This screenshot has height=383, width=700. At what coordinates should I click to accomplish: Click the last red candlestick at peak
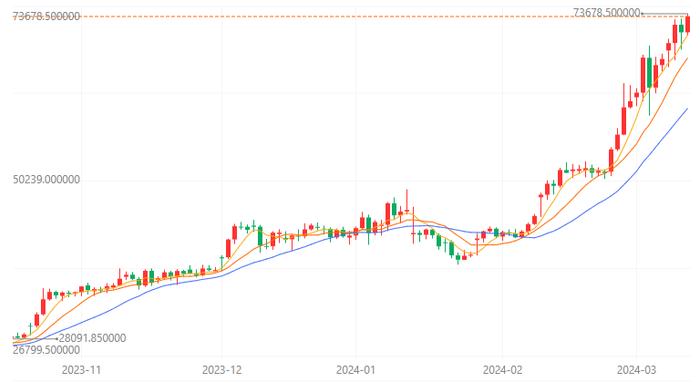click(x=688, y=24)
